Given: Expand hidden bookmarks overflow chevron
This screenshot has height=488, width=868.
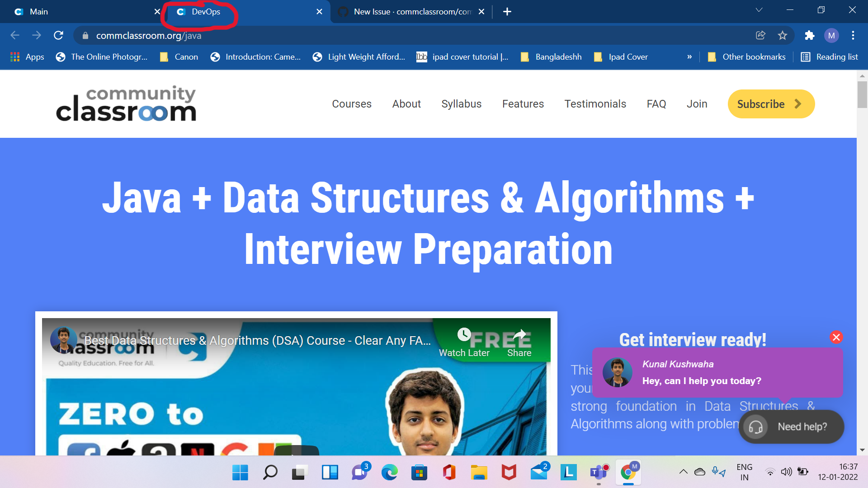Looking at the screenshot, I should click(689, 57).
